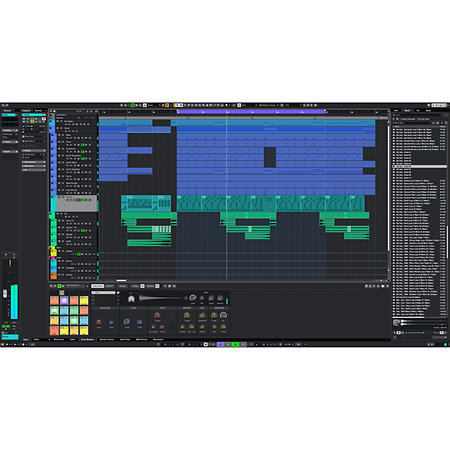Click the Media browser search field

click(x=412, y=123)
